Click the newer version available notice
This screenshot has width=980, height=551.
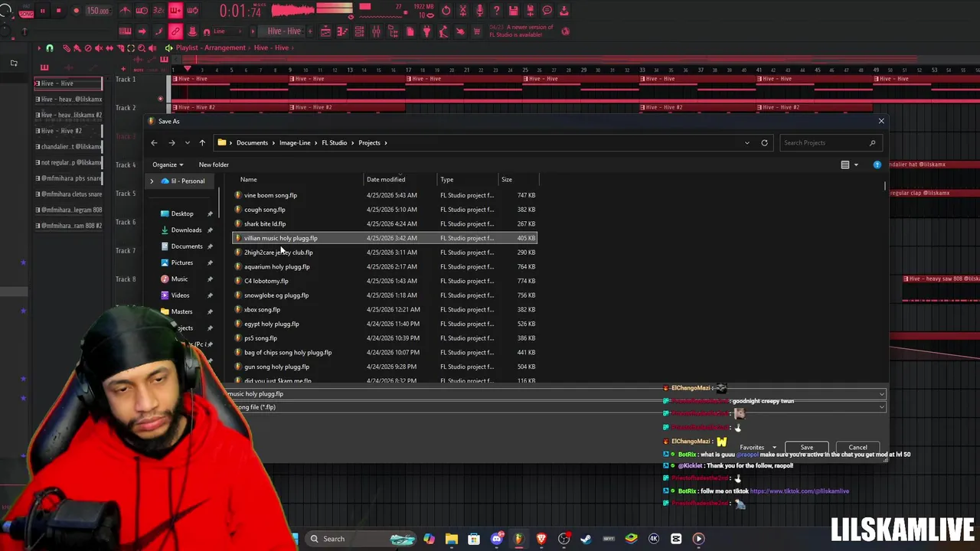coord(522,31)
